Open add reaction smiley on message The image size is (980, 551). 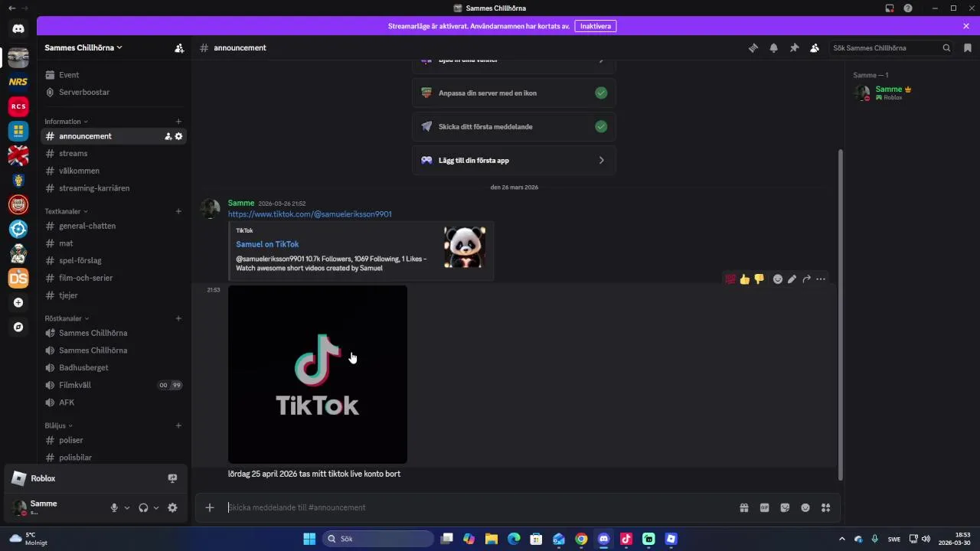(x=778, y=279)
